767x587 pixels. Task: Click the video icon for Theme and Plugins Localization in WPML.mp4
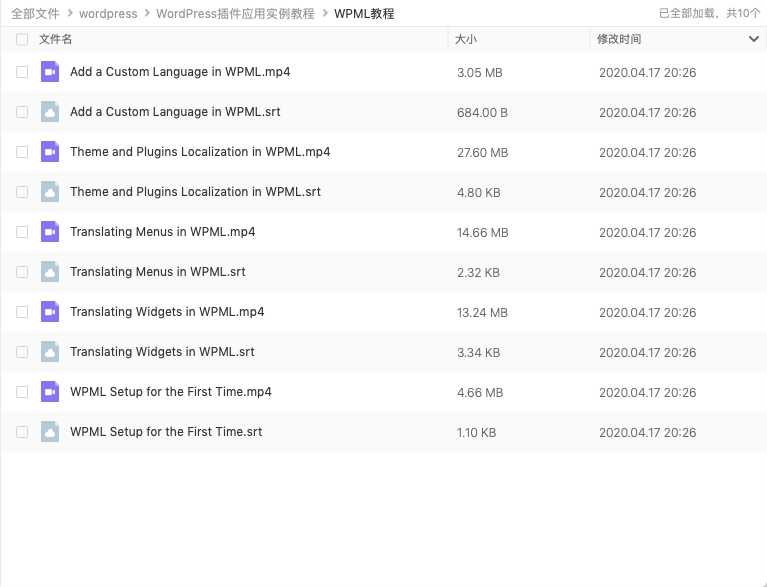point(50,152)
